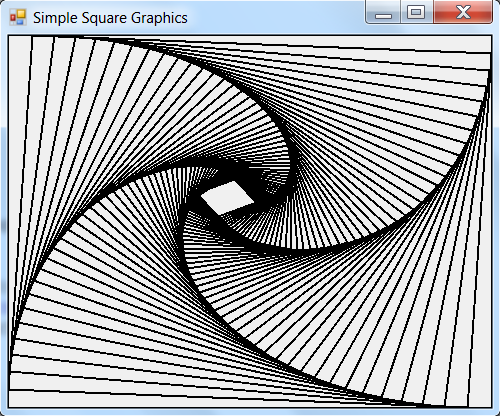Viewport: 500px width, 416px height.
Task: Click the white diamond at the spiral center
Action: 228,198
